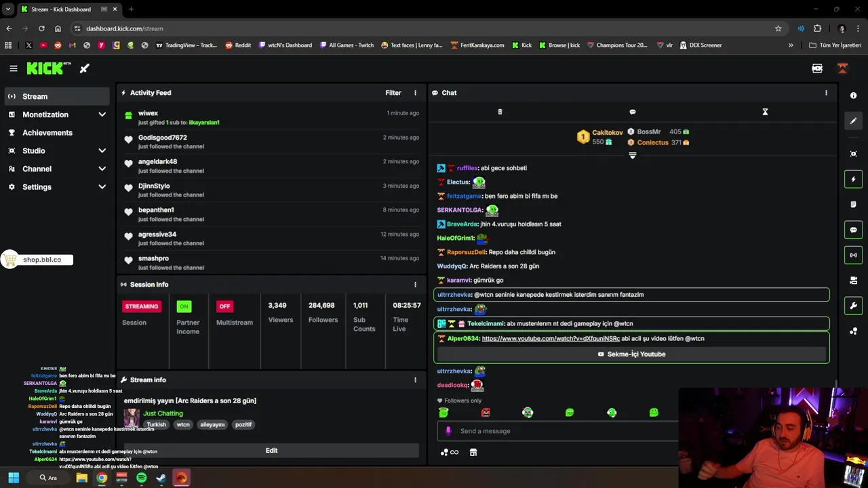Click the hourglass icon in Chat toolbar
The height and width of the screenshot is (488, 868).
tap(765, 112)
